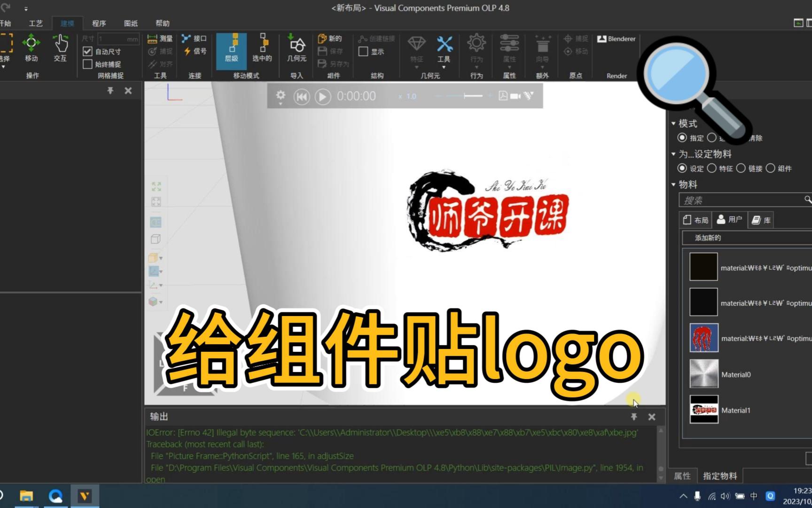Image resolution: width=812 pixels, height=508 pixels.
Task: Click Visual Components taskbar icon
Action: [85, 496]
